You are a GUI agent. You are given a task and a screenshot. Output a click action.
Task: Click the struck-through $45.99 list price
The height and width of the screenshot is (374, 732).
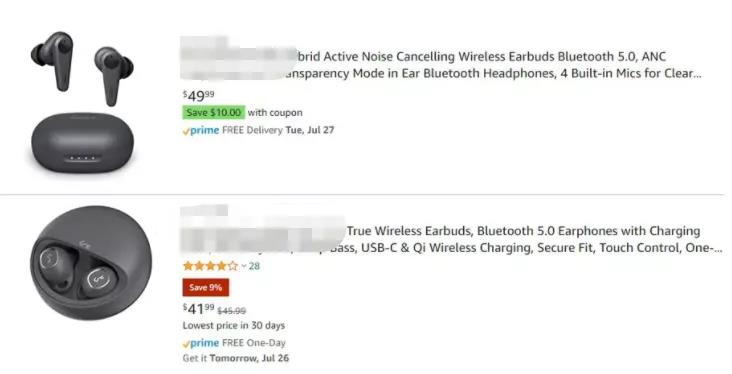pos(232,310)
